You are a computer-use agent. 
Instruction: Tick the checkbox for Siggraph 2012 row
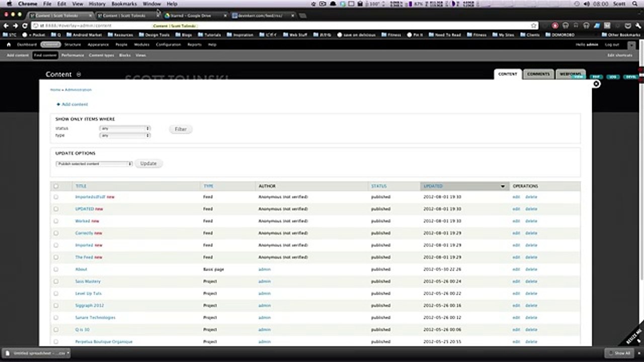(x=56, y=306)
